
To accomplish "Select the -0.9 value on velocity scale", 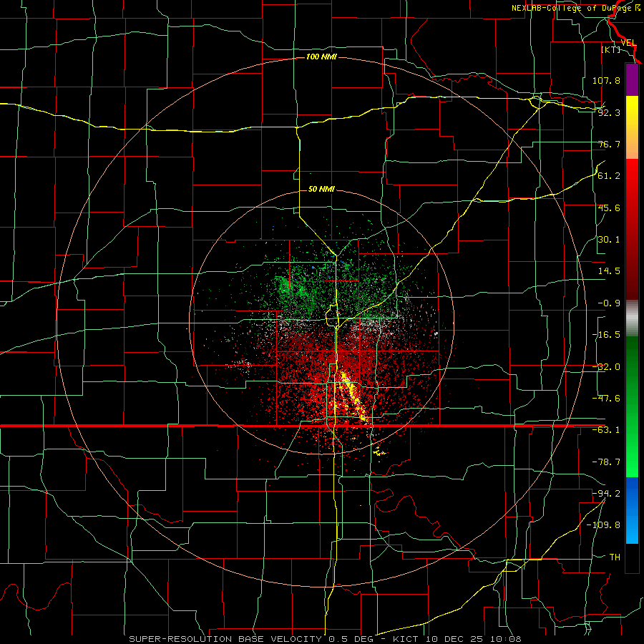I will [609, 303].
